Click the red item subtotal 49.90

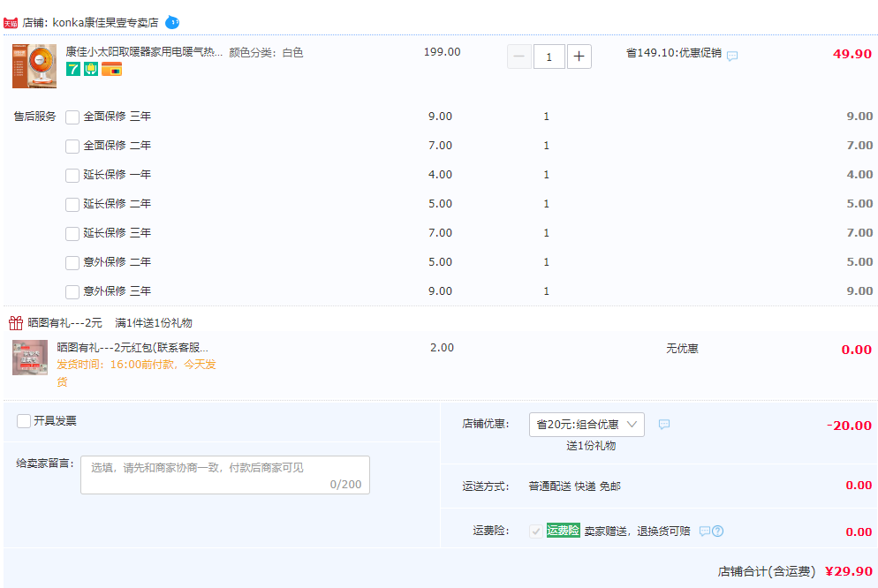852,54
